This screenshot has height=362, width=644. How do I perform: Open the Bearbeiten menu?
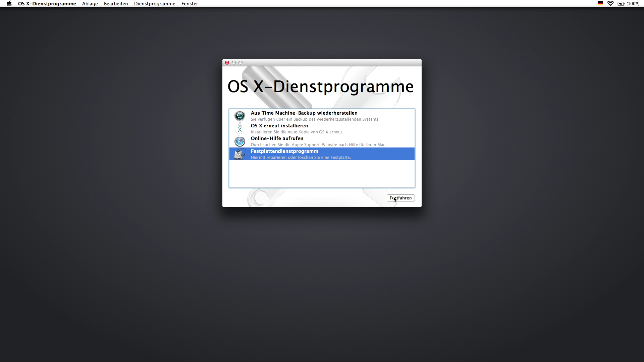point(116,4)
